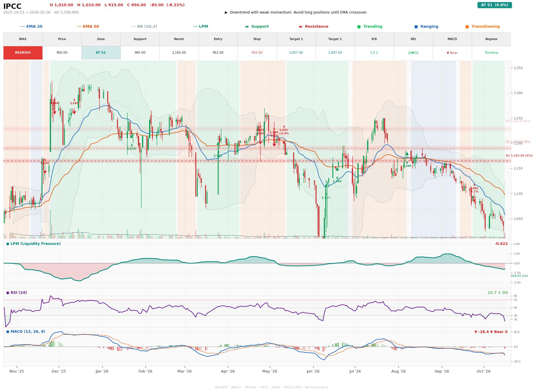
Task: Select the S 1,085 sell signal marker
Action: pos(474,201)
